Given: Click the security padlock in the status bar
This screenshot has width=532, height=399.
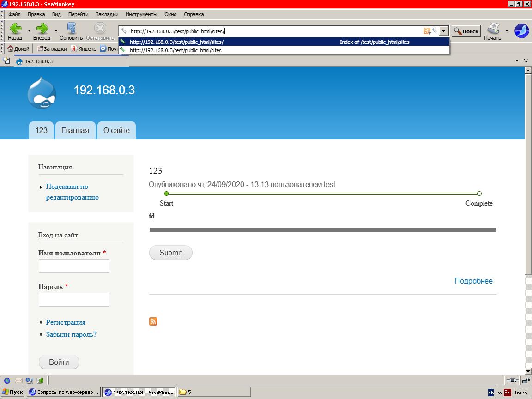Looking at the screenshot, I should 525,381.
